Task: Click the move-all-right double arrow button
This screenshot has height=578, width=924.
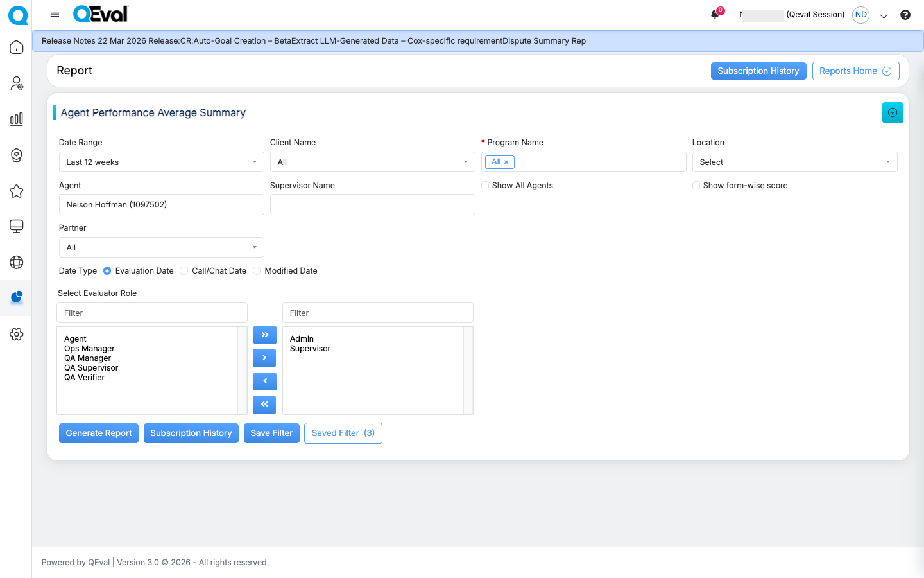Action: pyautogui.click(x=264, y=335)
